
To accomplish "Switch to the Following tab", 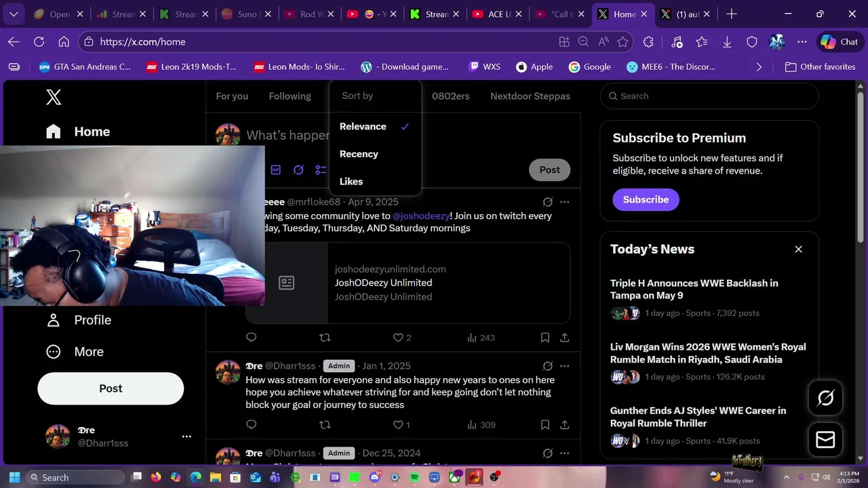I will (290, 96).
